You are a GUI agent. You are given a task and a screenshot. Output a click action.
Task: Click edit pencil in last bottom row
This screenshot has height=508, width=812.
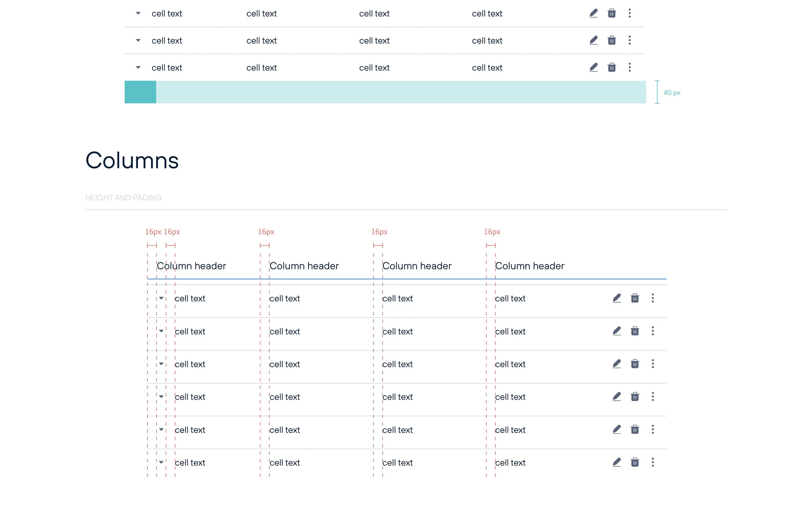click(616, 462)
